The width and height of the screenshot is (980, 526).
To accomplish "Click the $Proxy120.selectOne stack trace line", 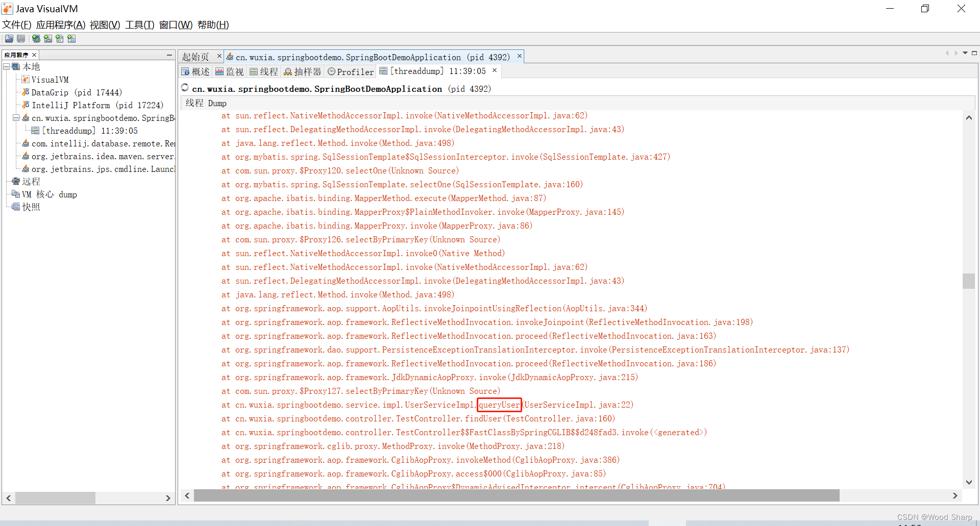I will point(340,171).
